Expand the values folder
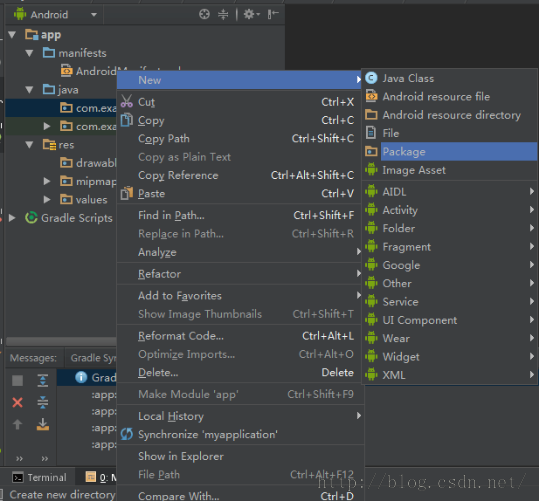The image size is (539, 502). coord(47,199)
